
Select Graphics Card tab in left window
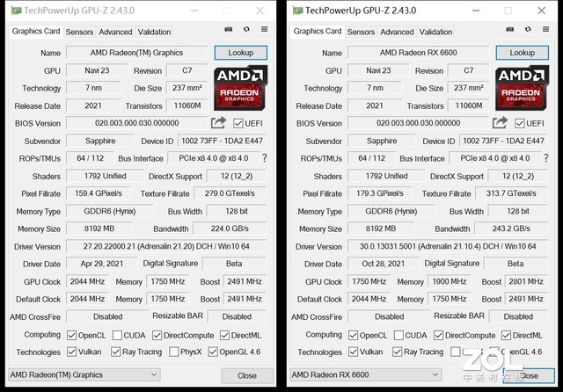click(x=36, y=32)
